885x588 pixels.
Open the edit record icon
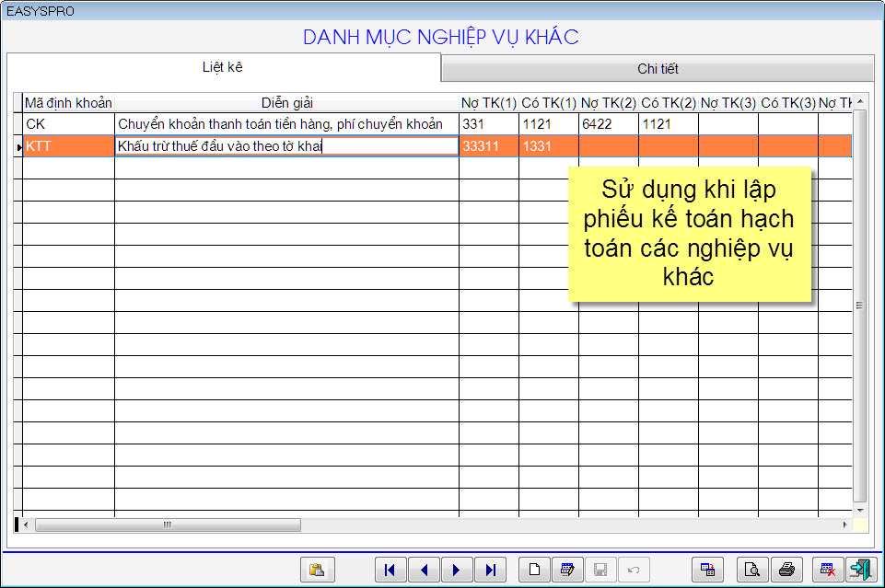tap(567, 571)
